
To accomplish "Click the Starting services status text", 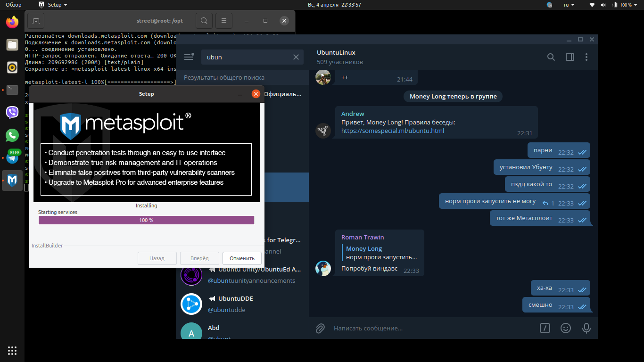I will pyautogui.click(x=58, y=212).
